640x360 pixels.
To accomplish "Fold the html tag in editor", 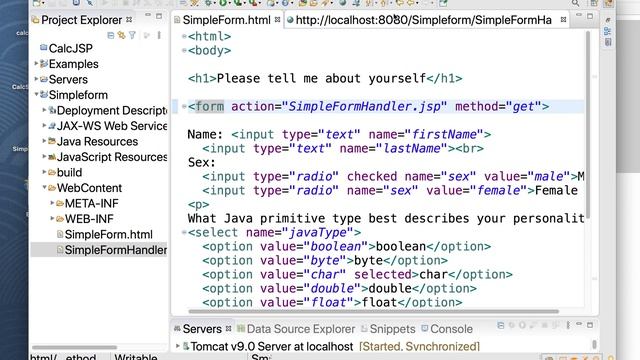I will click(x=184, y=36).
